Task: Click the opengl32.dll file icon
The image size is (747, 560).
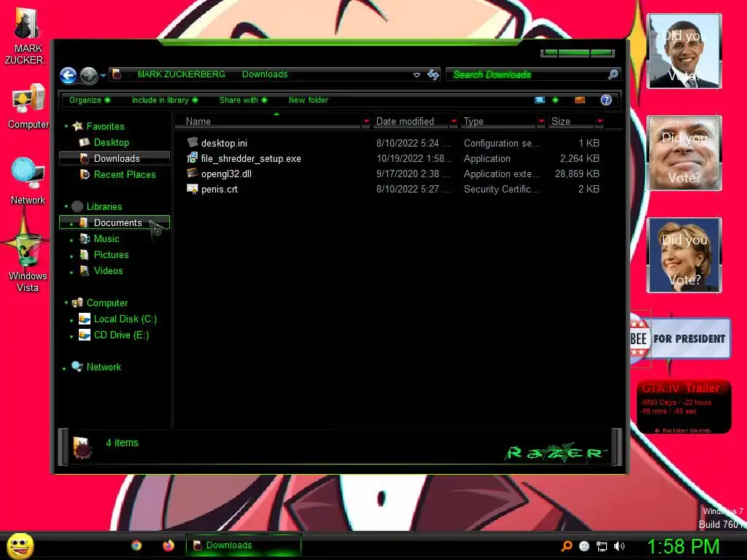Action: click(192, 173)
